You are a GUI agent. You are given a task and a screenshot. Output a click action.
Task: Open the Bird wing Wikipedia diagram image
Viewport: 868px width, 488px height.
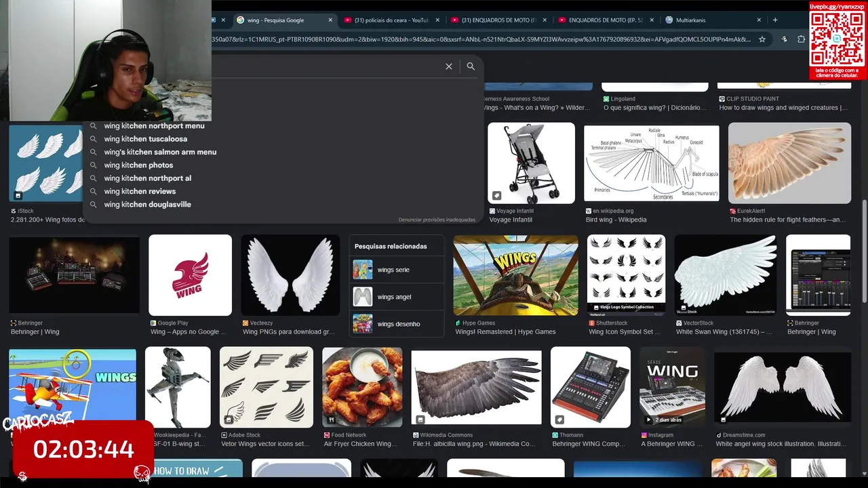(x=652, y=163)
